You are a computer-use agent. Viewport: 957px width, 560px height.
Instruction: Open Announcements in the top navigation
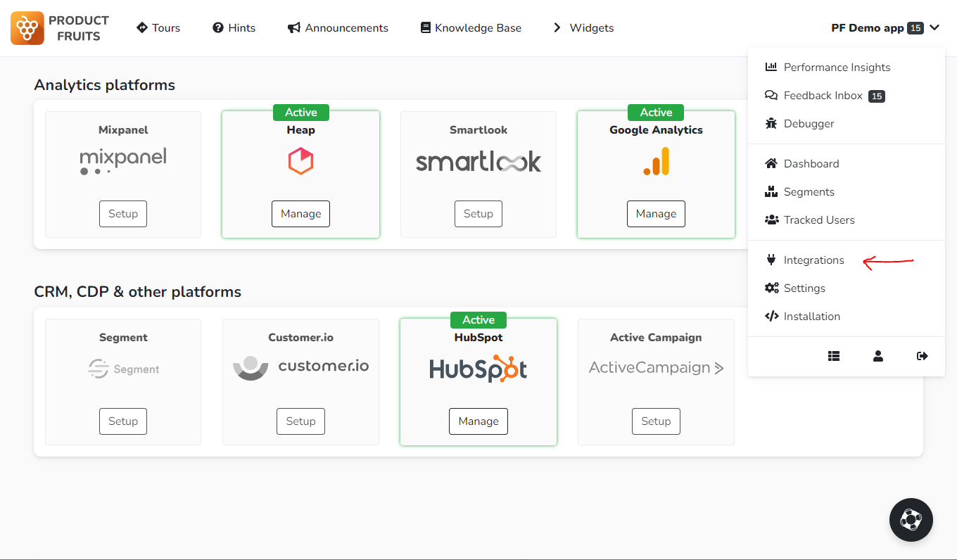338,27
